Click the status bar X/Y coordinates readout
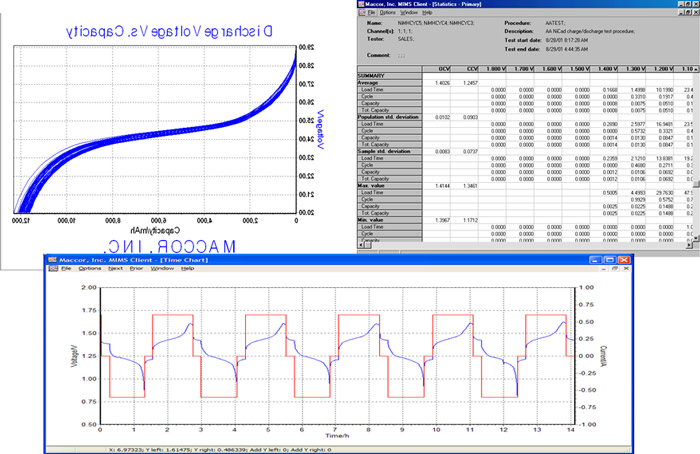 tap(220, 450)
